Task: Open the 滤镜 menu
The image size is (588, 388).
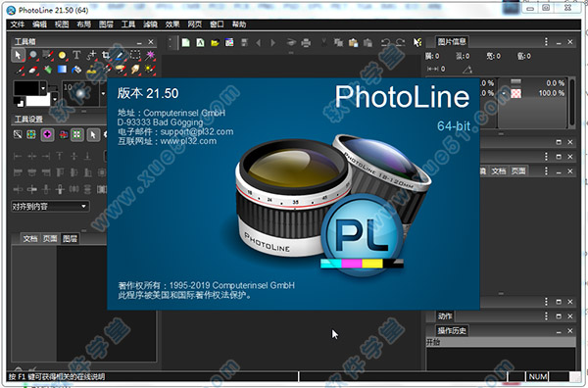Action: (150, 24)
